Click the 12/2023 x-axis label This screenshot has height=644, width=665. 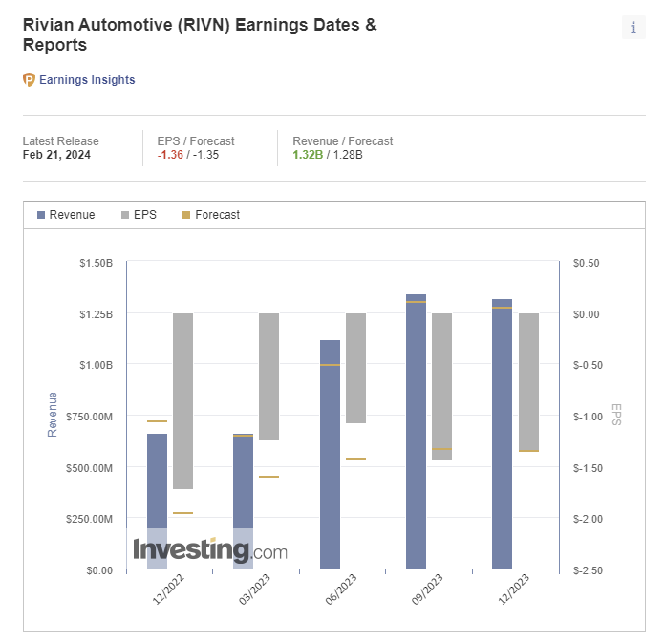[x=514, y=589]
